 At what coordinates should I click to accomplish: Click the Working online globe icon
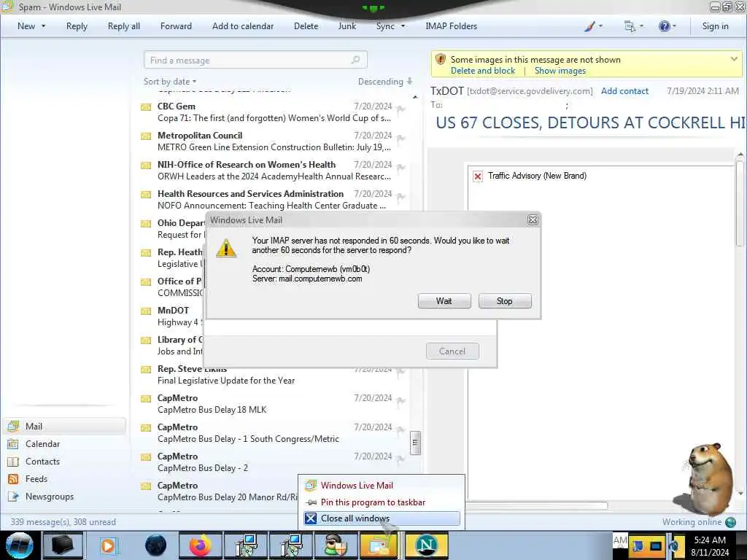pos(730,522)
